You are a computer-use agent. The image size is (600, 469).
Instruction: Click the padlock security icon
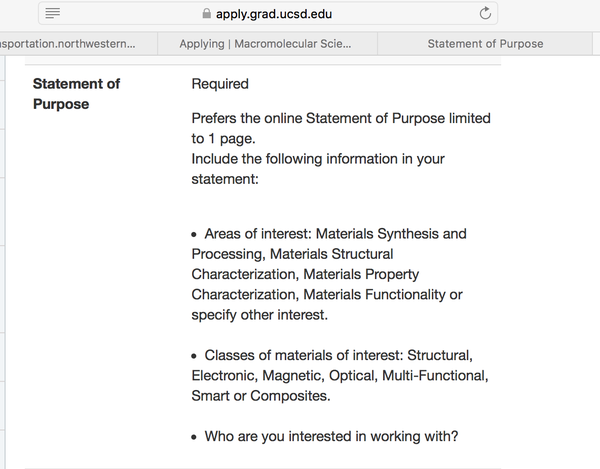click(206, 14)
